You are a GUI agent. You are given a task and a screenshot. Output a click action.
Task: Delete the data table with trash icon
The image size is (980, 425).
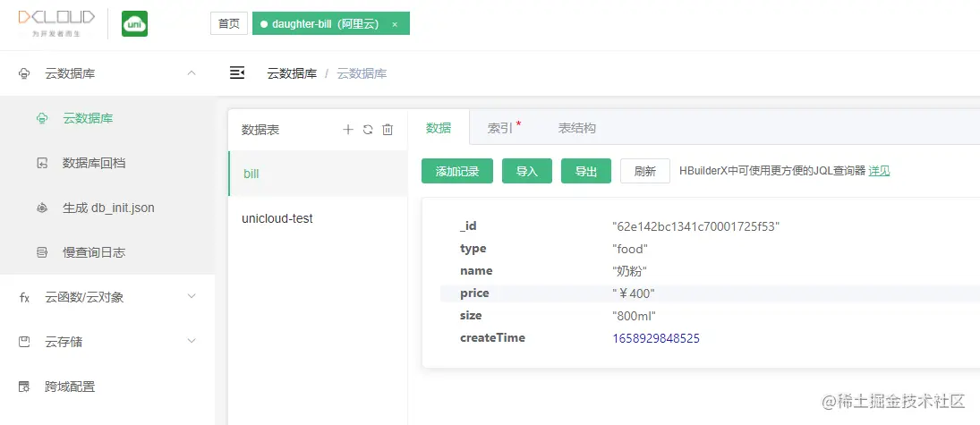point(388,130)
